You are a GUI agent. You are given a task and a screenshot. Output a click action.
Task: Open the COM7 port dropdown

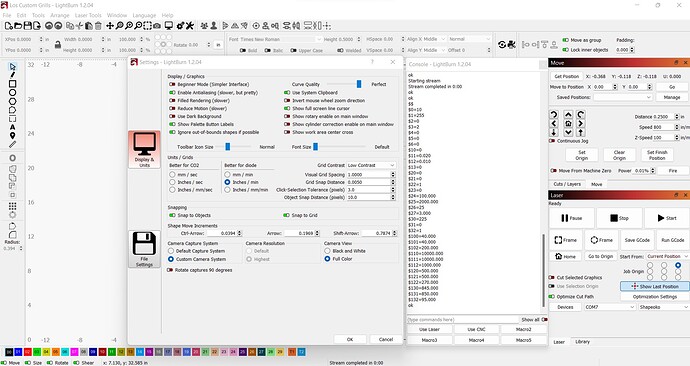609,307
